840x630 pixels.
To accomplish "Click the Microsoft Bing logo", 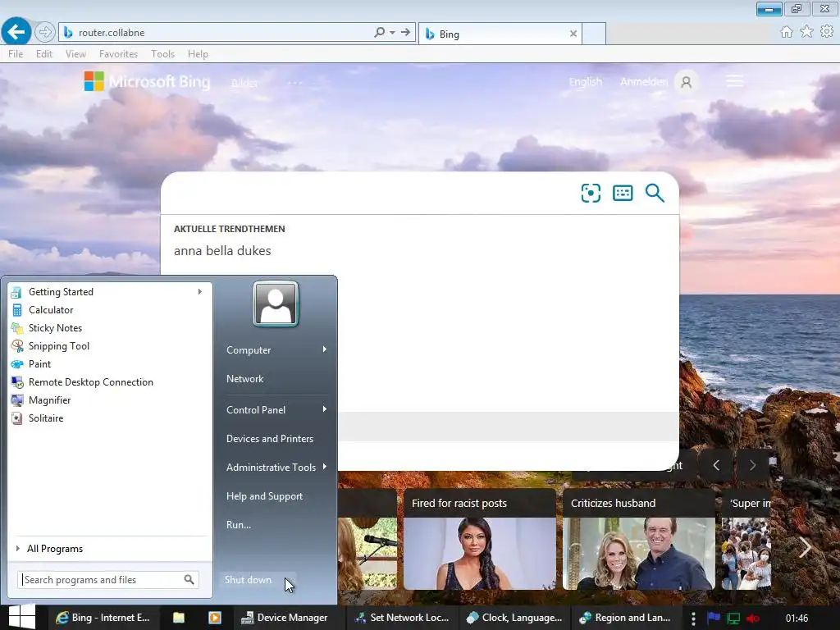I will (148, 81).
